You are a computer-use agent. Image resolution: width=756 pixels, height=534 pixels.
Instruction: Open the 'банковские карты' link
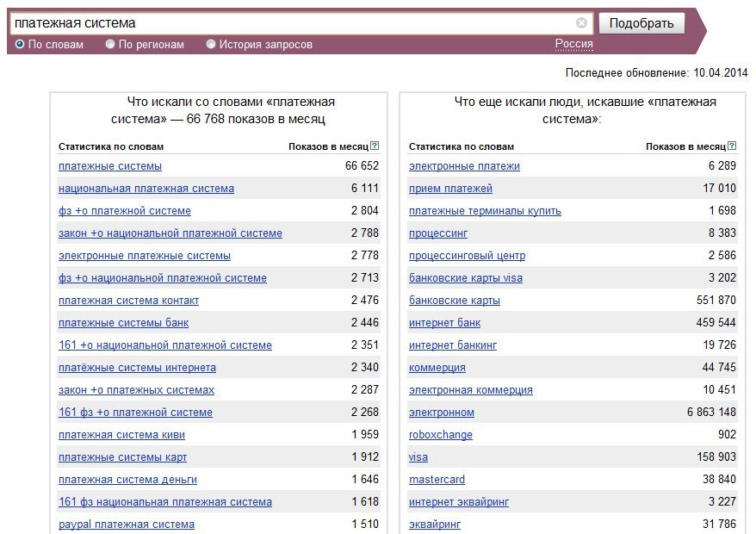point(454,301)
